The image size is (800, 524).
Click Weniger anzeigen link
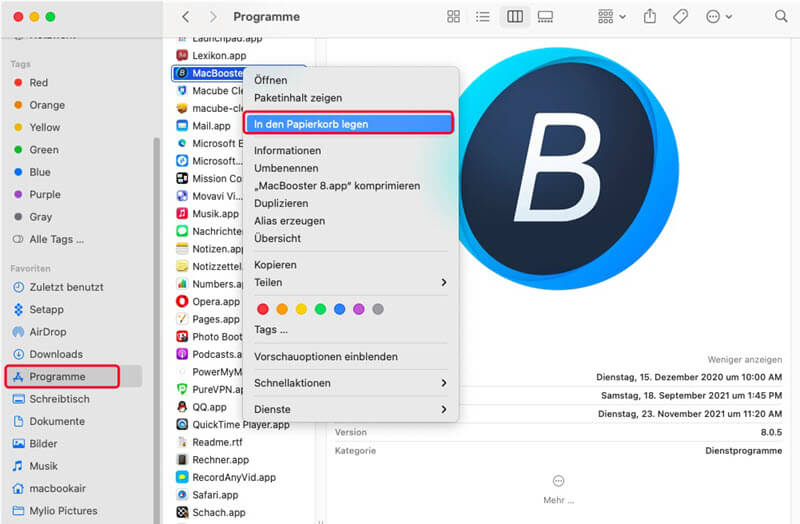(x=744, y=360)
